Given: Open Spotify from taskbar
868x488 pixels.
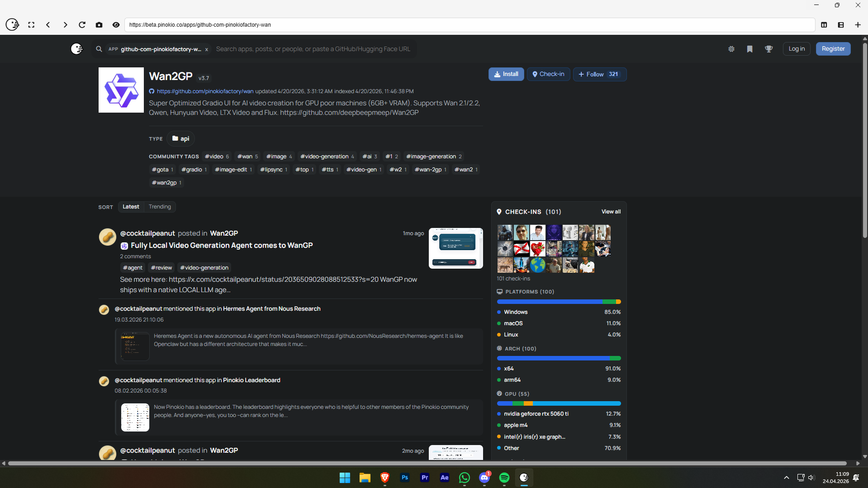Looking at the screenshot, I should (x=504, y=478).
